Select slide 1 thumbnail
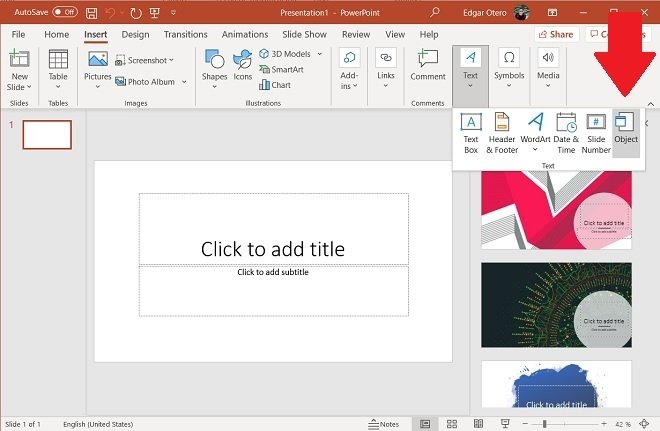The height and width of the screenshot is (431, 660). [47, 135]
